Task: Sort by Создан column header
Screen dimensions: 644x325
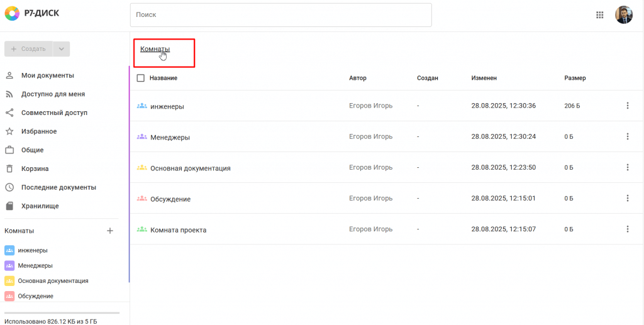Action: pos(428,78)
